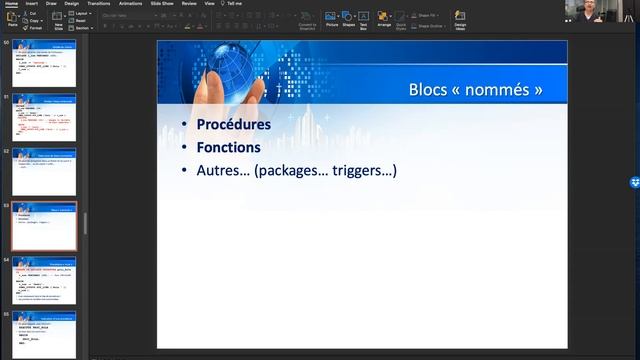
Task: Switch to the Design tab
Action: 71,4
